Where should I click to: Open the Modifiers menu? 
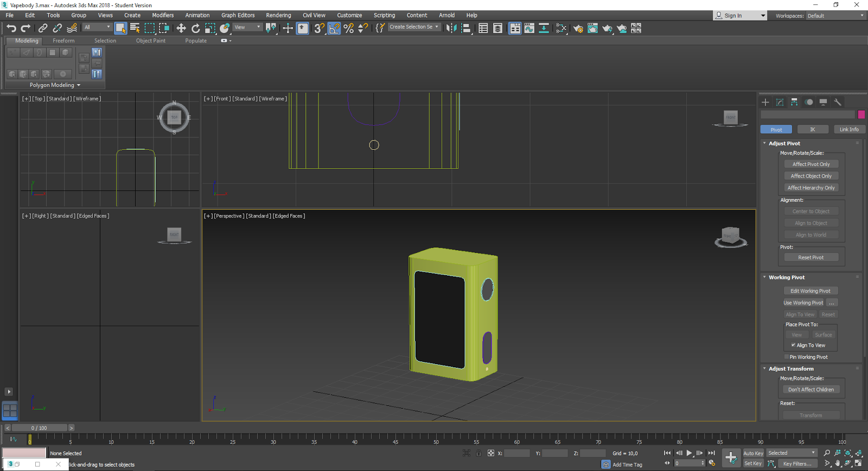coord(163,15)
